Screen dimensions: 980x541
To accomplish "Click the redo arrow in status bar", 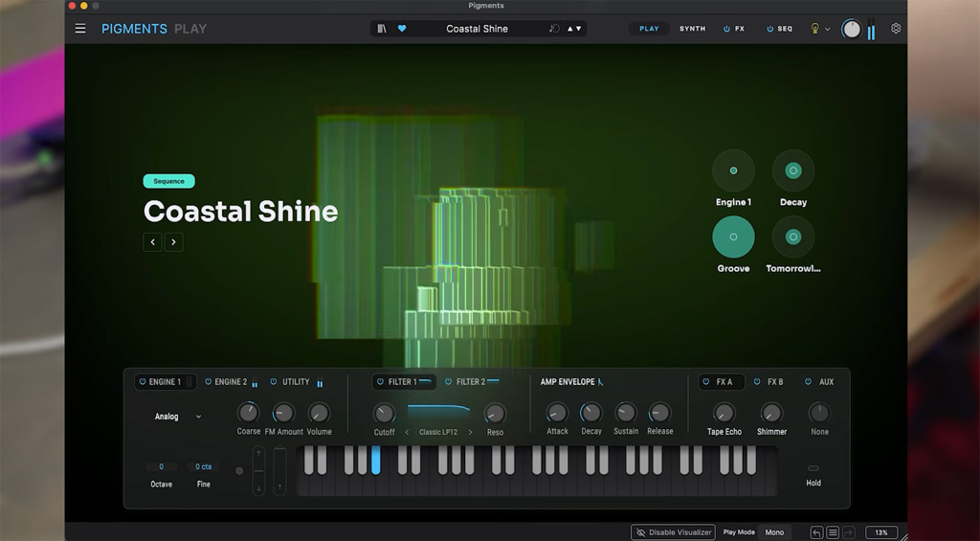I will (848, 532).
